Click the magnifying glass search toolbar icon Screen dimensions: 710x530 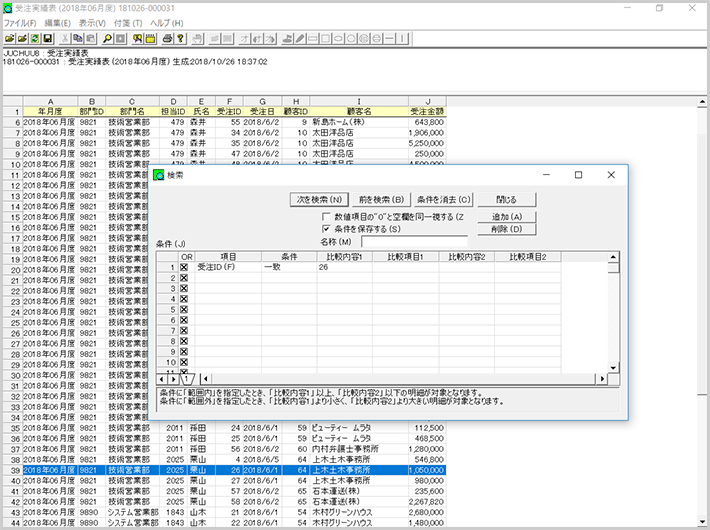click(106, 38)
